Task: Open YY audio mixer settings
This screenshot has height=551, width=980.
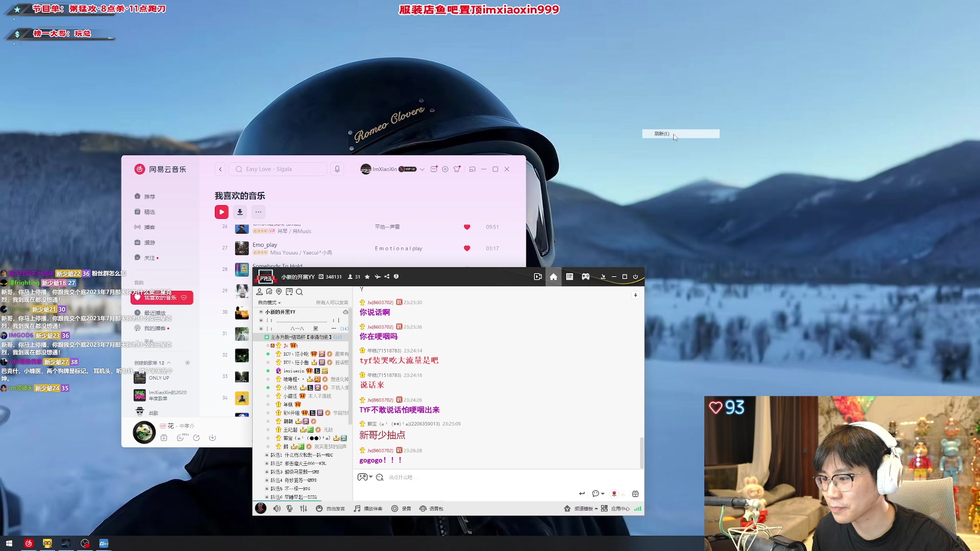Action: [304, 509]
